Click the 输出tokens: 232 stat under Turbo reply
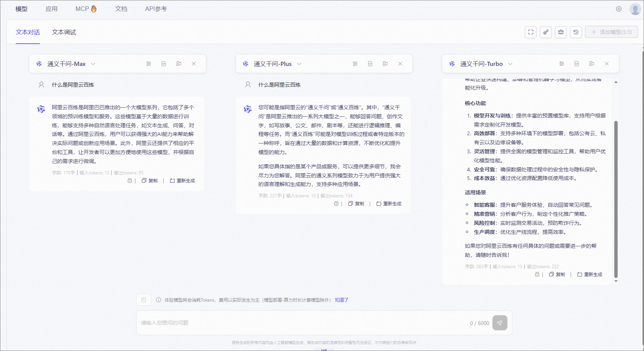The height and width of the screenshot is (351, 644). point(543,267)
